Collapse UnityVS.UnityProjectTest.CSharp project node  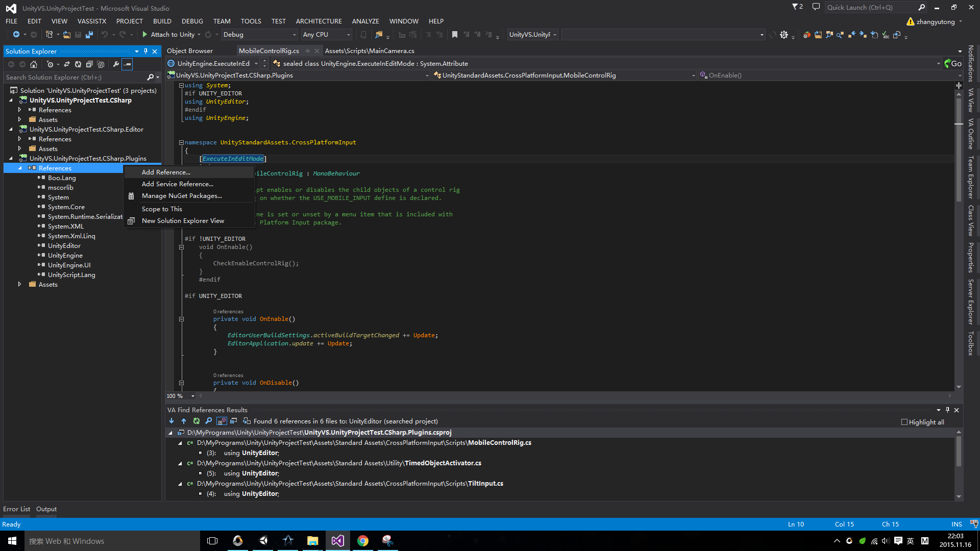(x=11, y=100)
